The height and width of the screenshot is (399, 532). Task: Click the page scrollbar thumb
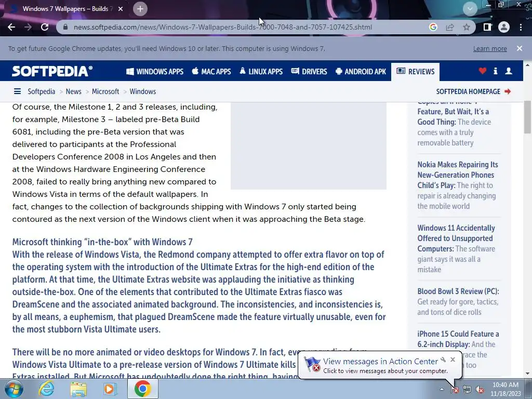pos(527,117)
